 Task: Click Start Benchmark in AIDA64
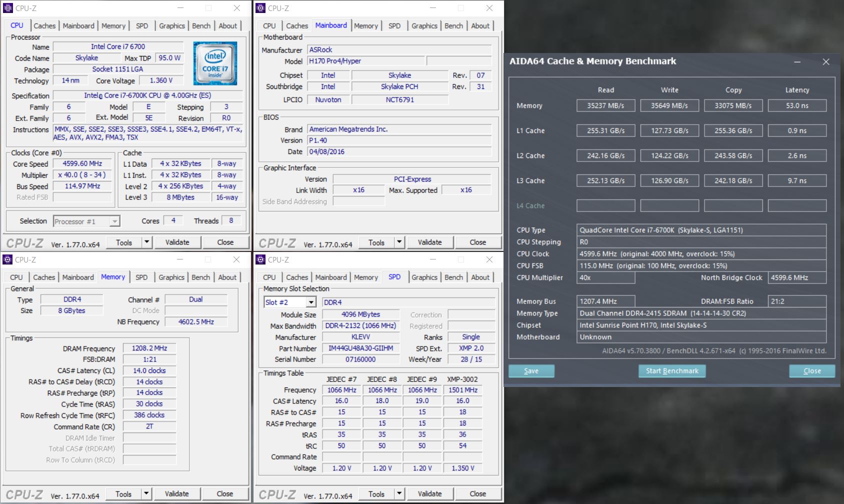pos(672,371)
